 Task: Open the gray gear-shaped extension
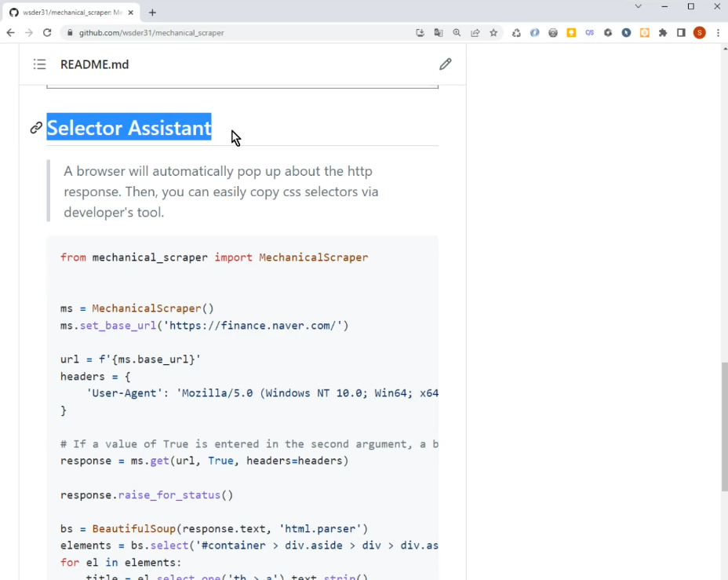tap(553, 32)
